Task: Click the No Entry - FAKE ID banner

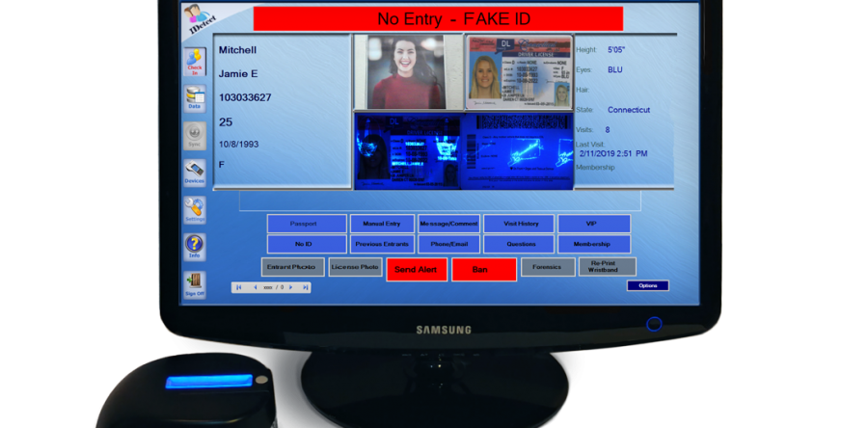Action: (439, 19)
